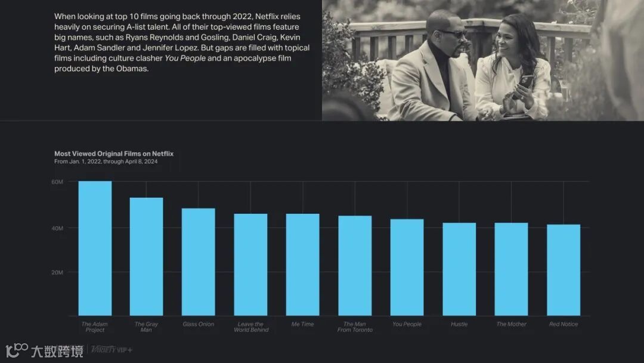This screenshot has height=363, width=644.
Task: Click the 20M y-axis value
Action: click(57, 272)
